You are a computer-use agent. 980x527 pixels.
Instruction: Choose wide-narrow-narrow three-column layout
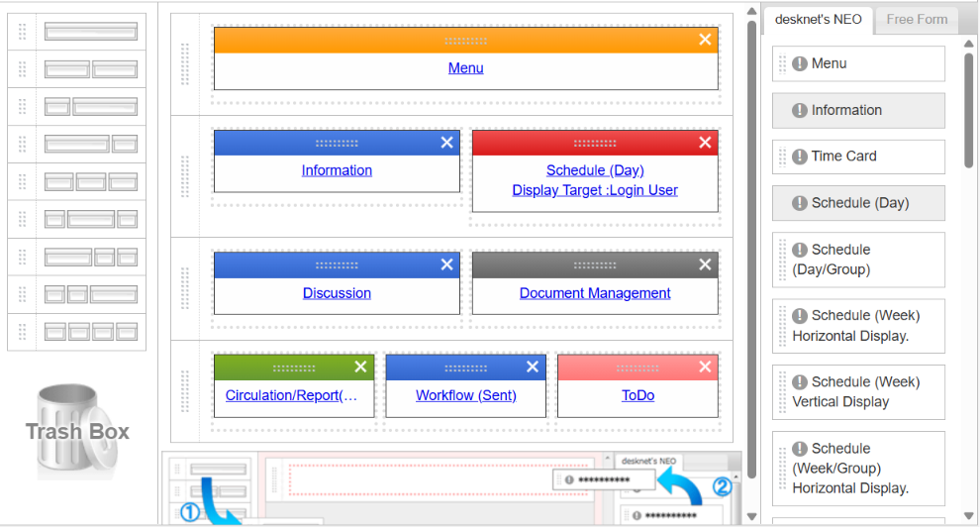[x=91, y=257]
